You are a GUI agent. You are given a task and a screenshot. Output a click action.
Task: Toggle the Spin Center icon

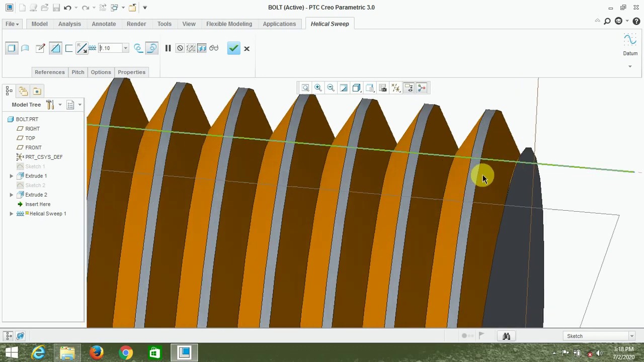click(x=422, y=88)
